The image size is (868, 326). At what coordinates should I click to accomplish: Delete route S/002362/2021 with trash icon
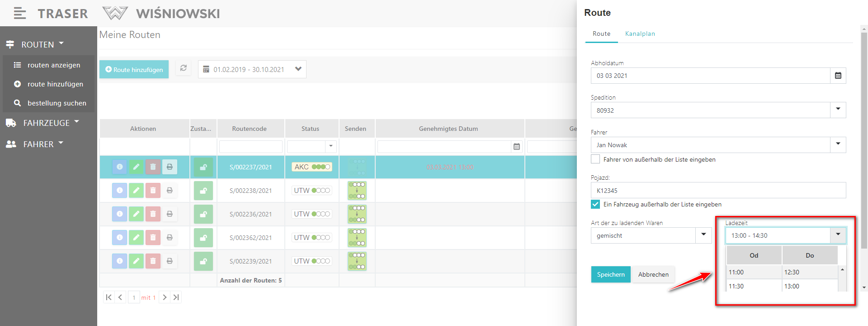pos(153,238)
